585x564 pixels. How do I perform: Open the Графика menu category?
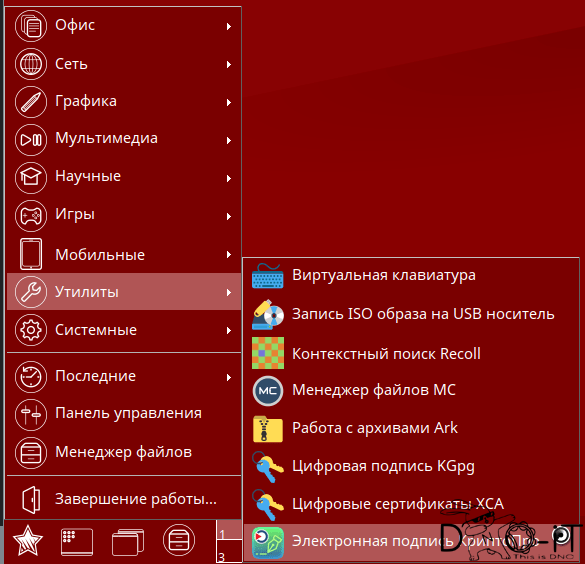pyautogui.click(x=124, y=101)
